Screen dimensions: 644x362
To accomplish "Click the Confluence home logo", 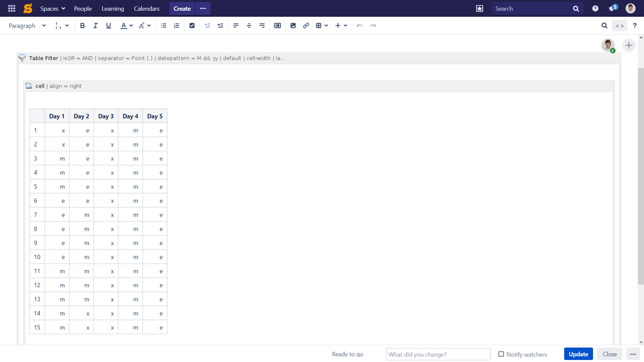I will click(x=28, y=8).
